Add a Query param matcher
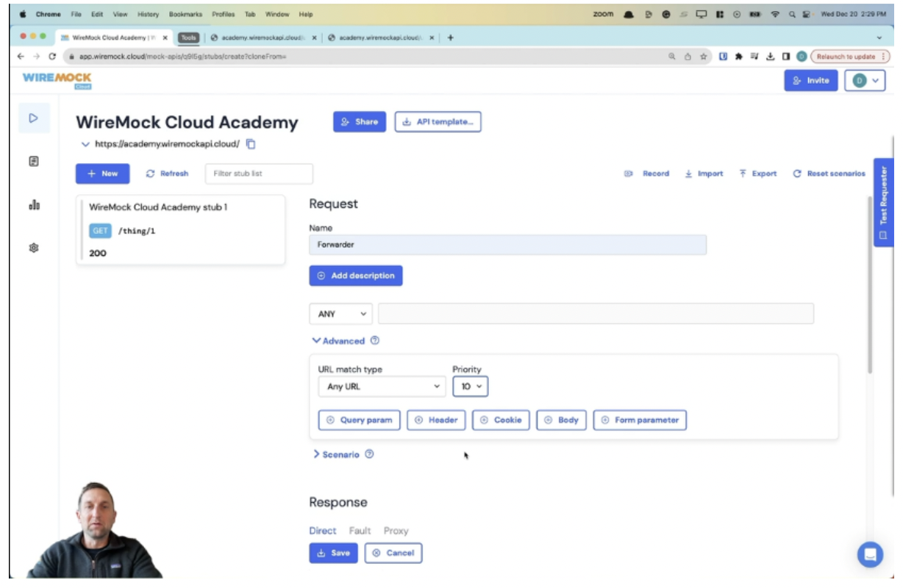The image size is (903, 588). 360,420
